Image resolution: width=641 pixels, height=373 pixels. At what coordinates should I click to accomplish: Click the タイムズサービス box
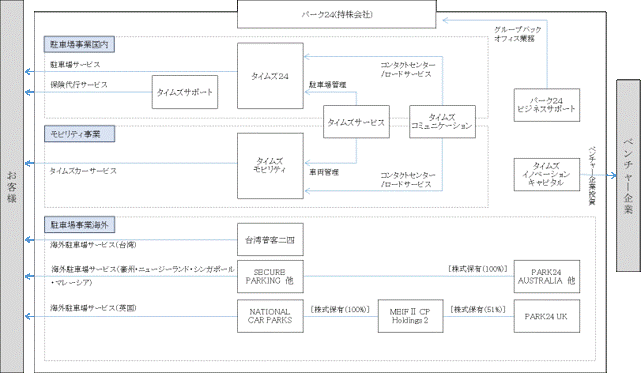(x=356, y=121)
